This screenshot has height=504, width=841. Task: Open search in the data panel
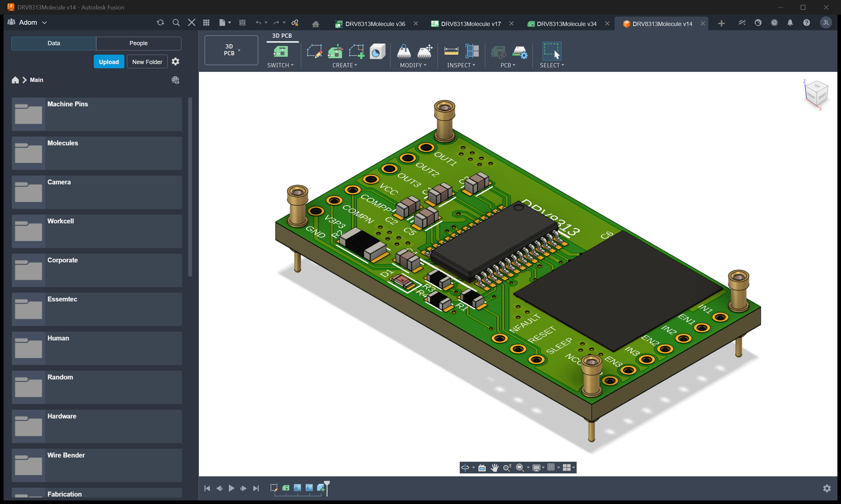click(x=176, y=23)
